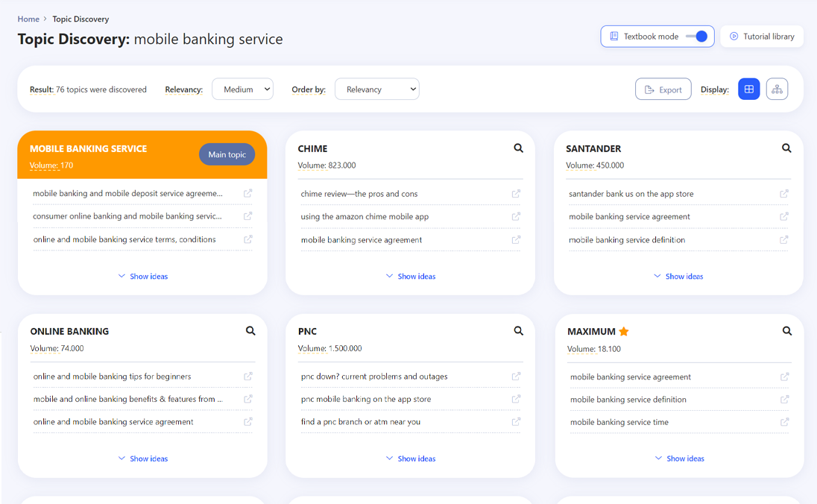This screenshot has height=504, width=817.
Task: Open external link for 'mobile banking and mobile deposit service agreeme...'
Action: 248,193
